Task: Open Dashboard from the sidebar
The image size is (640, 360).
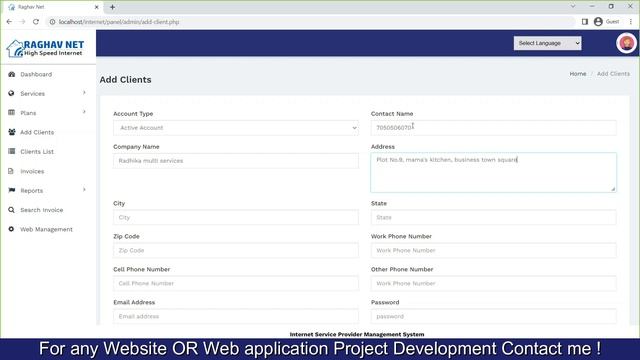Action: 36,74
